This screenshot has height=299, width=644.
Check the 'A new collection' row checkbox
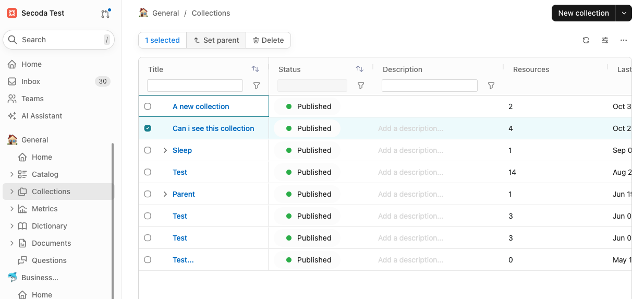(148, 106)
